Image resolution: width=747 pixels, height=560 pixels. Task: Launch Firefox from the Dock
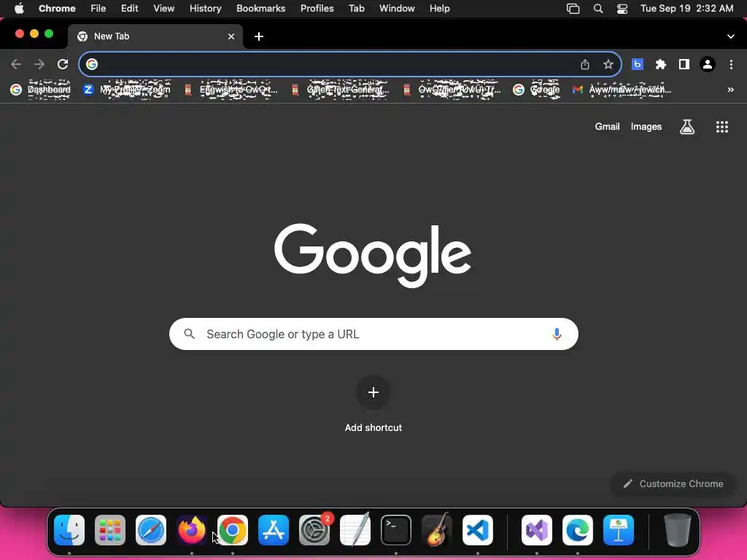click(x=192, y=530)
